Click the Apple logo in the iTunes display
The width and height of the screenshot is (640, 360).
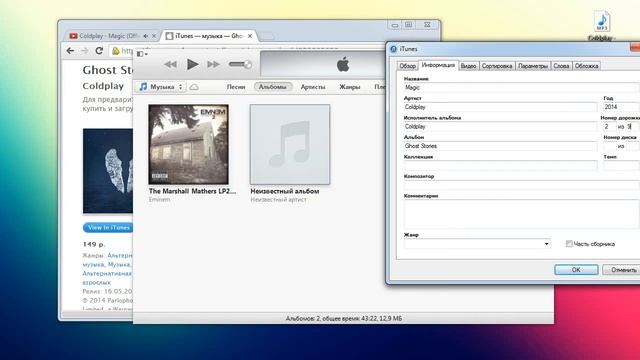point(343,64)
